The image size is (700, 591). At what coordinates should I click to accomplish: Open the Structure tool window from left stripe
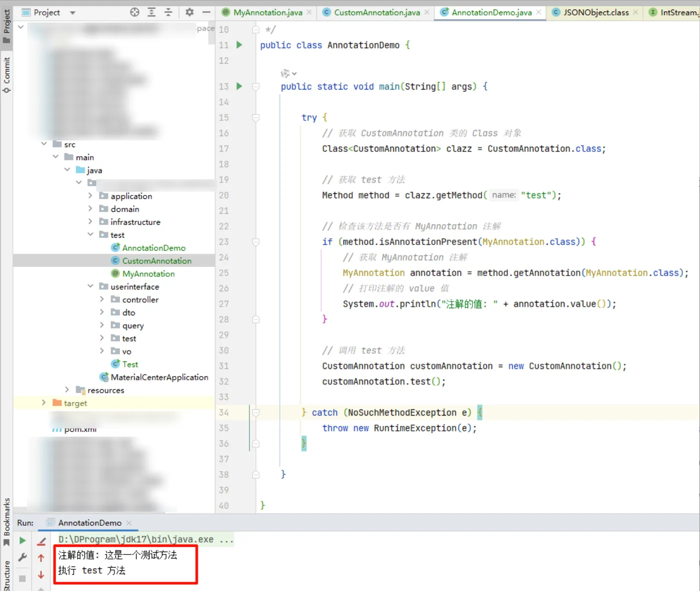pos(6,575)
